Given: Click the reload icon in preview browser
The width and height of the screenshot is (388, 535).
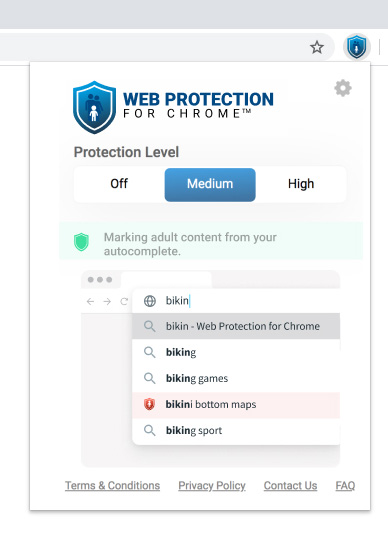Looking at the screenshot, I should point(124,301).
